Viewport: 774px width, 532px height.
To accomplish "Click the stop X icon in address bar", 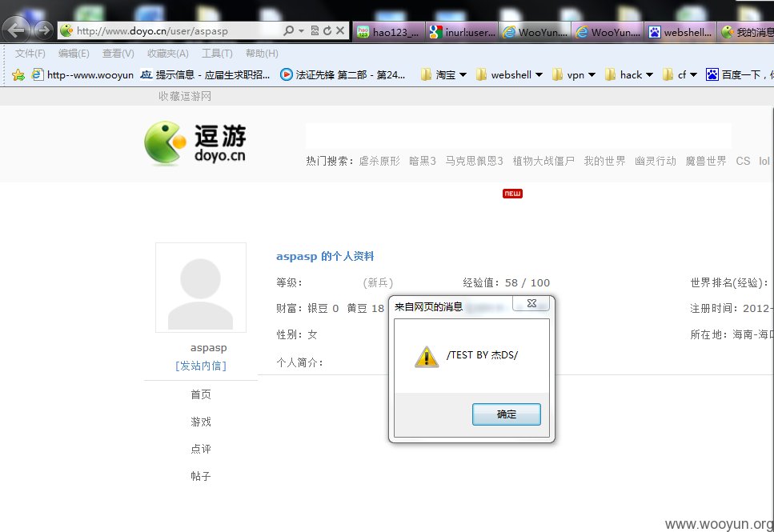I will tap(340, 30).
